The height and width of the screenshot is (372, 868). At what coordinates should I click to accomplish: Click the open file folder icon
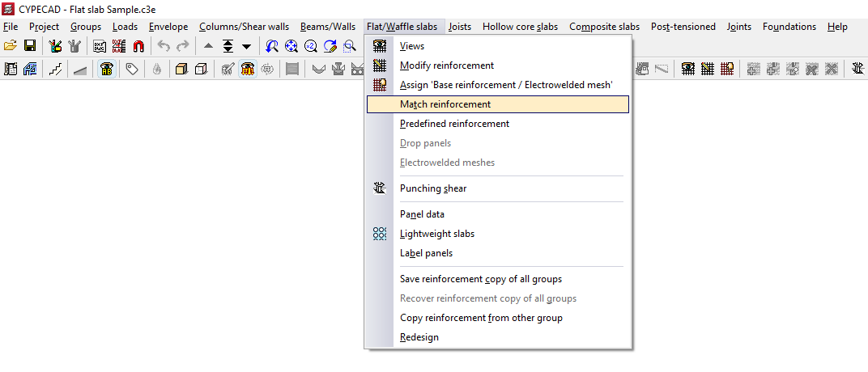[x=11, y=46]
